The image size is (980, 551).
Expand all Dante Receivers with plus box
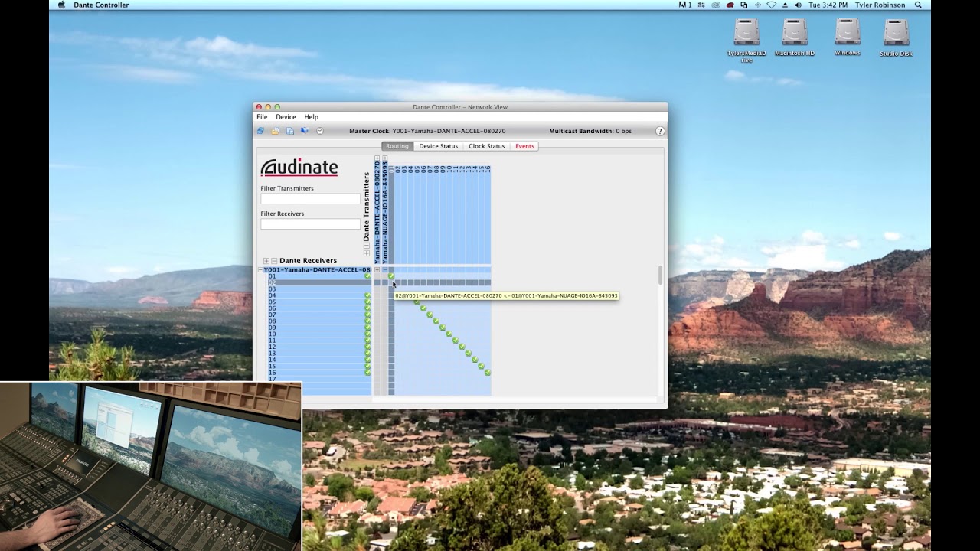click(x=266, y=261)
